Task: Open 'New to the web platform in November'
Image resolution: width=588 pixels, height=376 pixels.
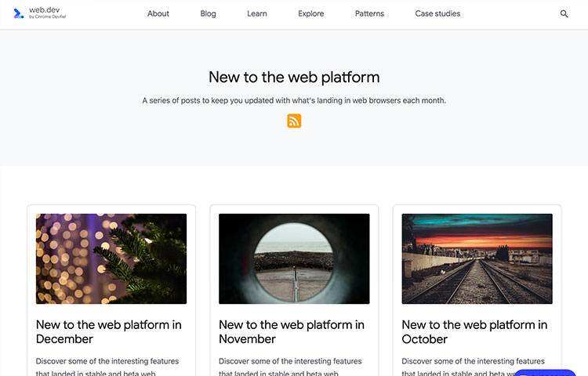Action: click(291, 331)
